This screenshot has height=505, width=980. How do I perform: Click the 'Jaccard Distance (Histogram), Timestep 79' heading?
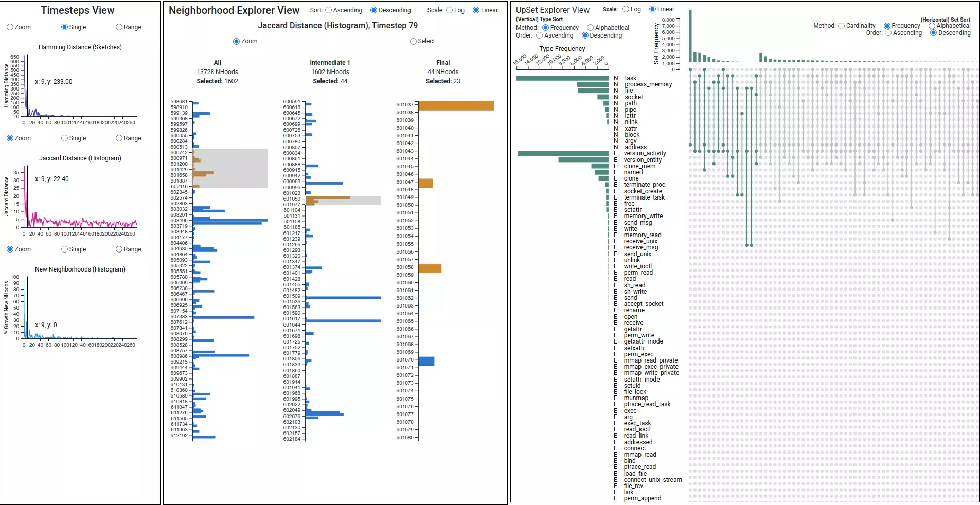[x=338, y=26]
